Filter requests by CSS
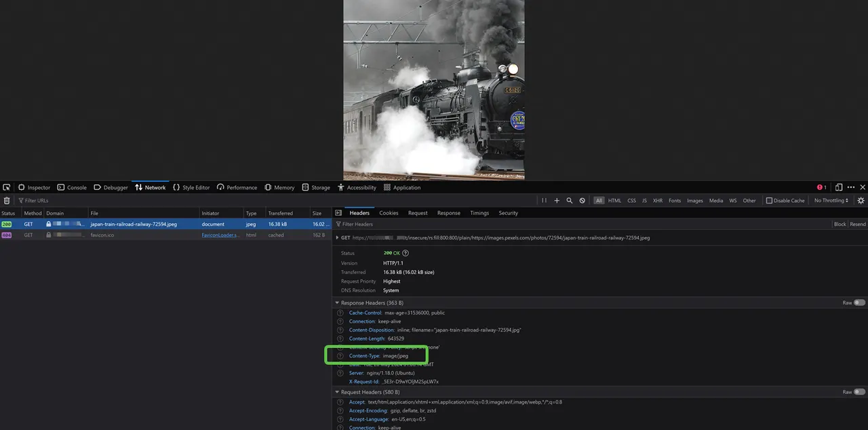 [631, 201]
